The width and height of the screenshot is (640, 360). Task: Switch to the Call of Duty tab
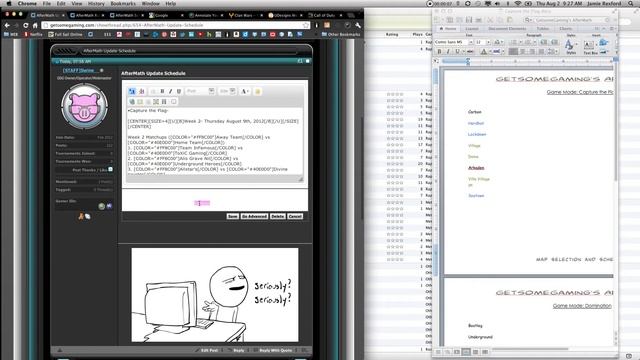pos(324,15)
